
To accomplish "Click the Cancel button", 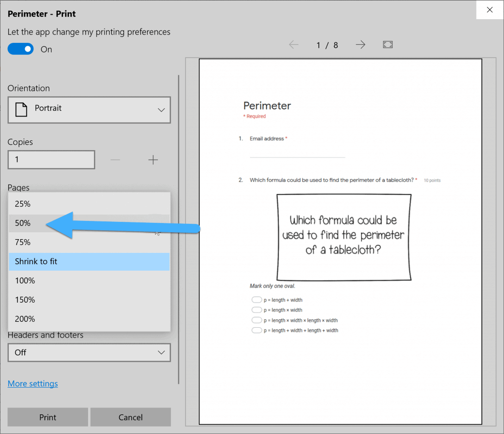I will point(130,417).
